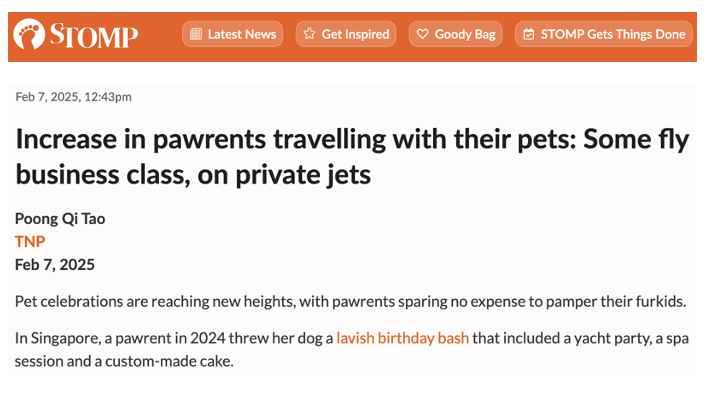Click the article headline about pawrents
This screenshot has width=709, height=419.
pyautogui.click(x=353, y=156)
